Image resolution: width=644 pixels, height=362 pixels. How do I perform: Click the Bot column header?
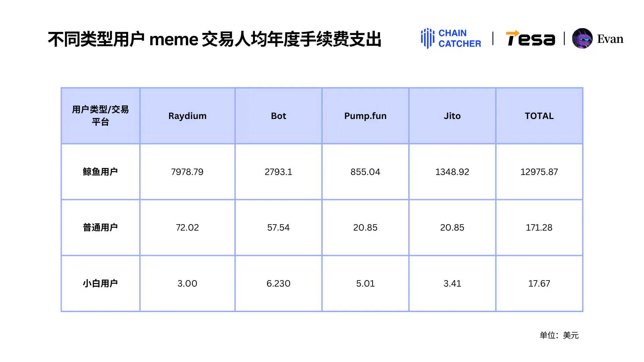click(x=278, y=116)
